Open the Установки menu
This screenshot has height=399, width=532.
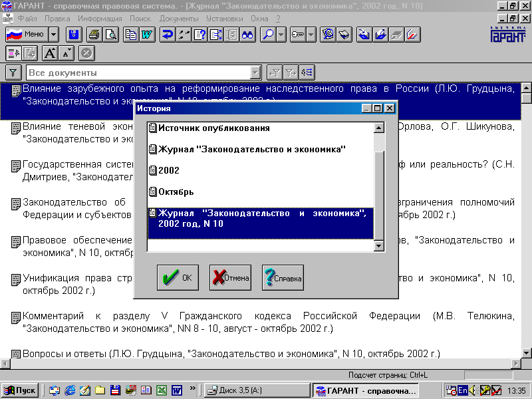[225, 19]
